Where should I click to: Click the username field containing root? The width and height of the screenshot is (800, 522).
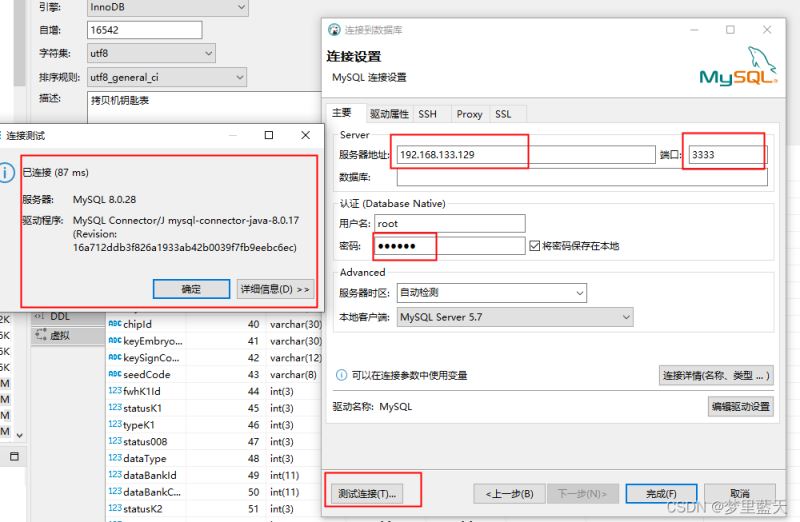coord(449,223)
